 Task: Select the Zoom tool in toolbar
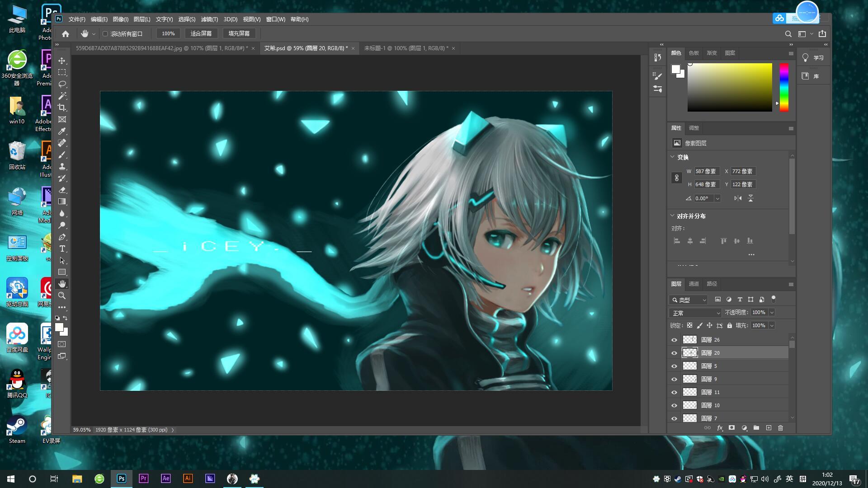[x=62, y=296]
